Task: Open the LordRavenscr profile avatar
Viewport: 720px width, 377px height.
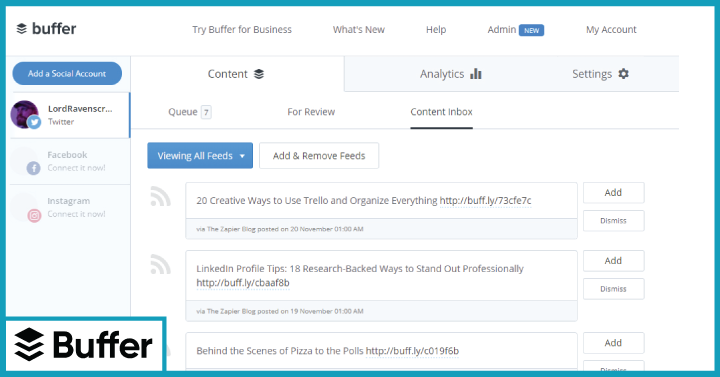Action: (24, 114)
